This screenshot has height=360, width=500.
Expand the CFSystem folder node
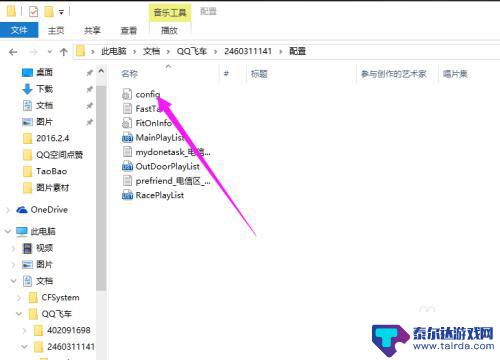19,298
